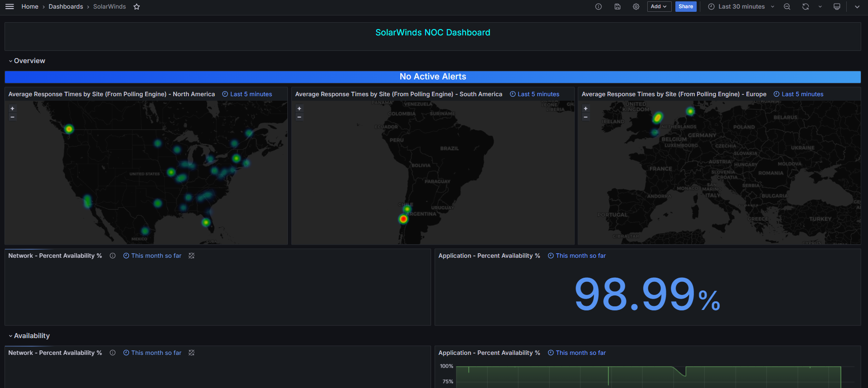This screenshot has height=388, width=868.
Task: Zoom out the time range with the magnifier icon
Action: [x=787, y=7]
